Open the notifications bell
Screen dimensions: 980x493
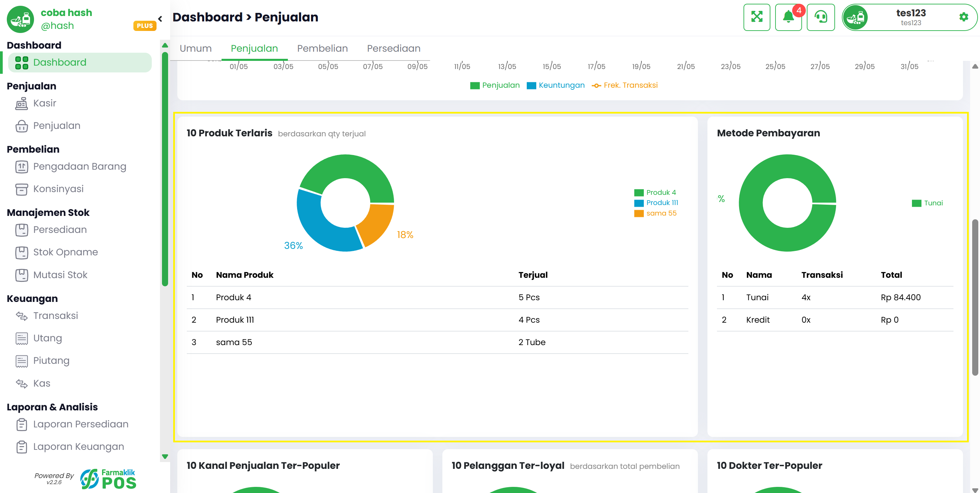[788, 17]
